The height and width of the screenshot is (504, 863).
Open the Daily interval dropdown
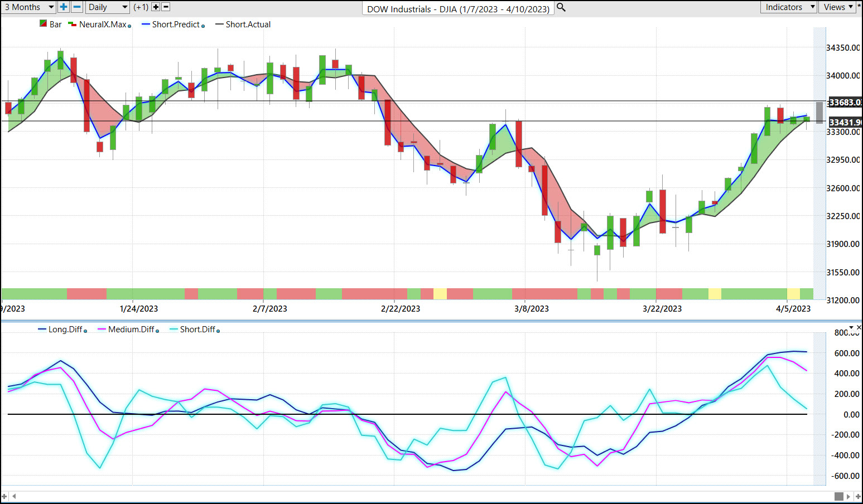108,7
